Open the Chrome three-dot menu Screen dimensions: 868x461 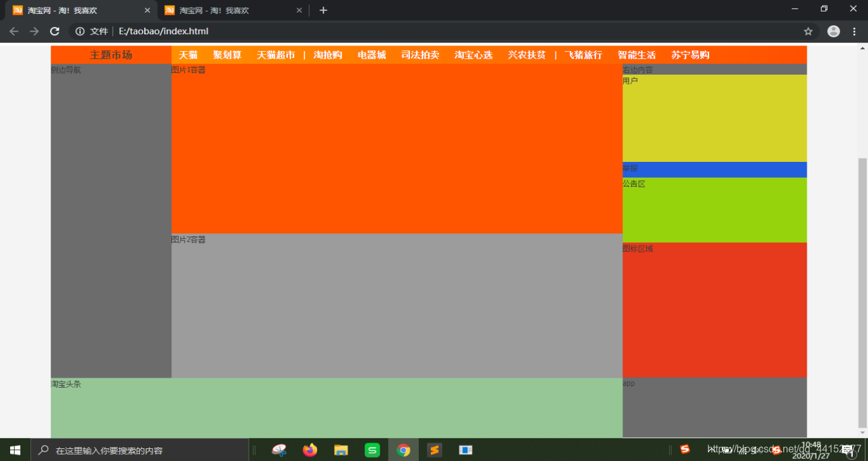click(x=855, y=32)
